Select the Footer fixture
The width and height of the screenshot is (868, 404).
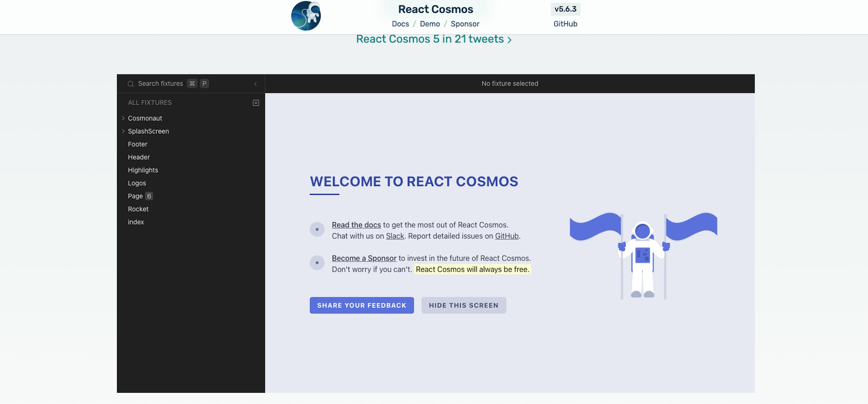(x=137, y=144)
